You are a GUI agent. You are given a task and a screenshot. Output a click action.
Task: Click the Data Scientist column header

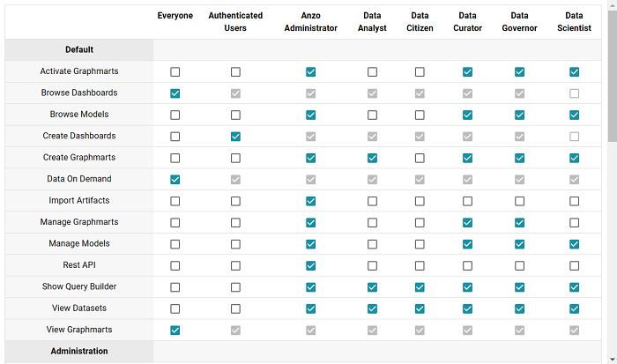tap(574, 22)
